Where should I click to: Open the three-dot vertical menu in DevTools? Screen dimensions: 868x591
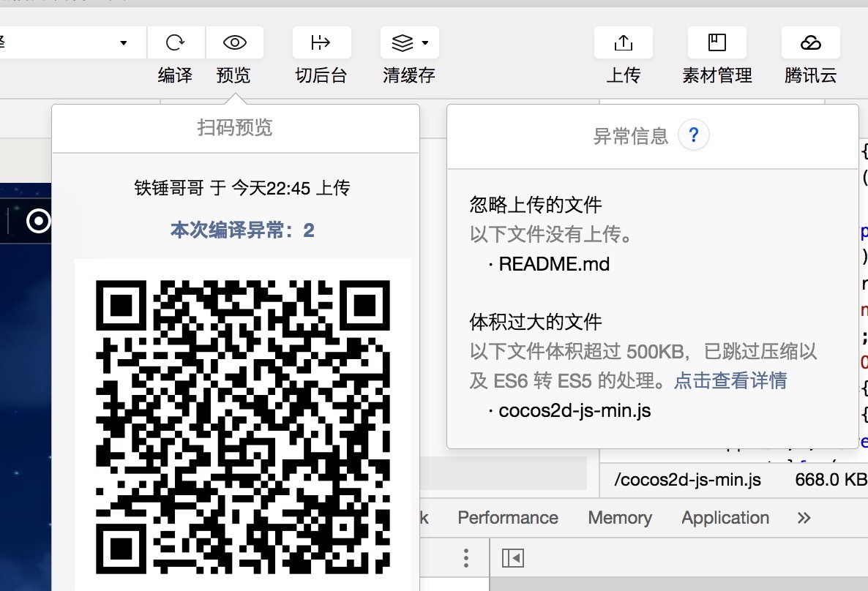466,558
